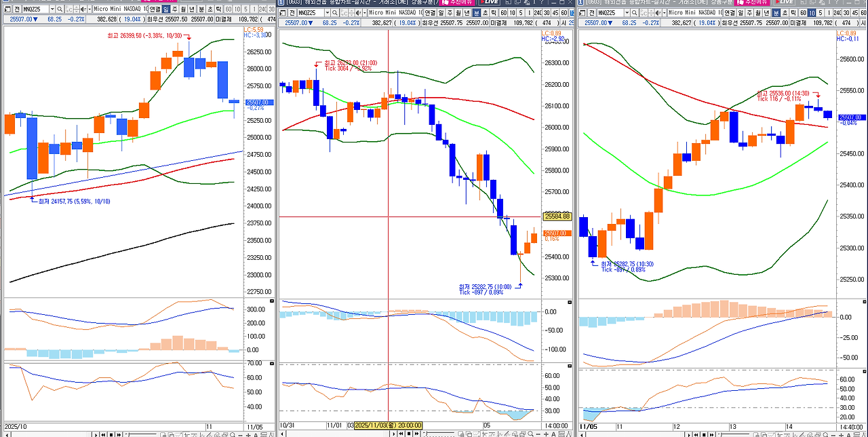
Task: Click the Micro Mini NASDAQ name field, right chart
Action: [694, 13]
